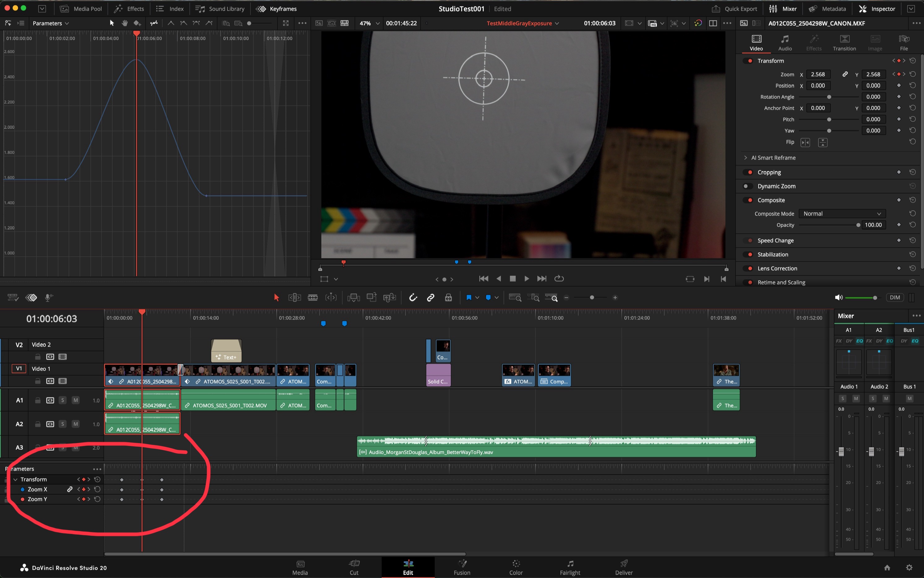Open the Flag color dropdown arrow
This screenshot has height=578, width=924.
(477, 298)
